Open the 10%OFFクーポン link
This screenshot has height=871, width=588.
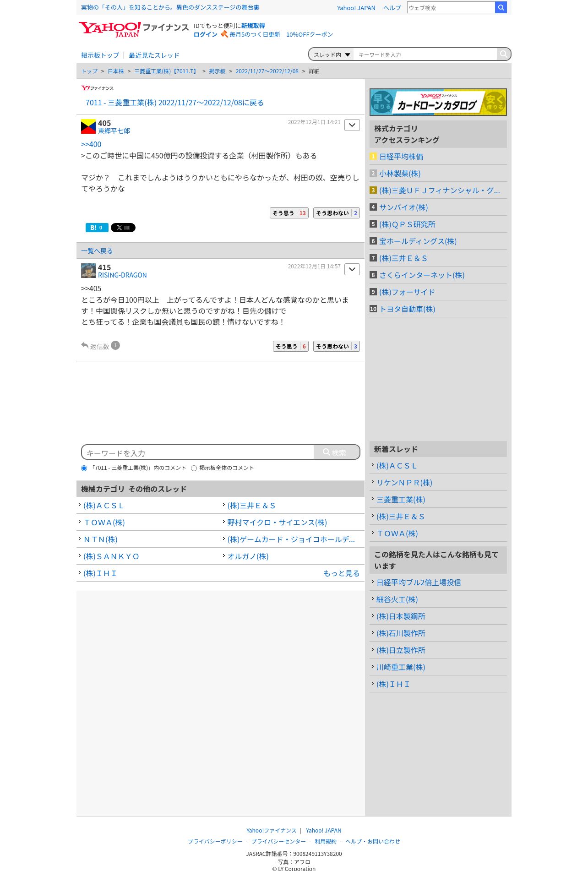[310, 34]
